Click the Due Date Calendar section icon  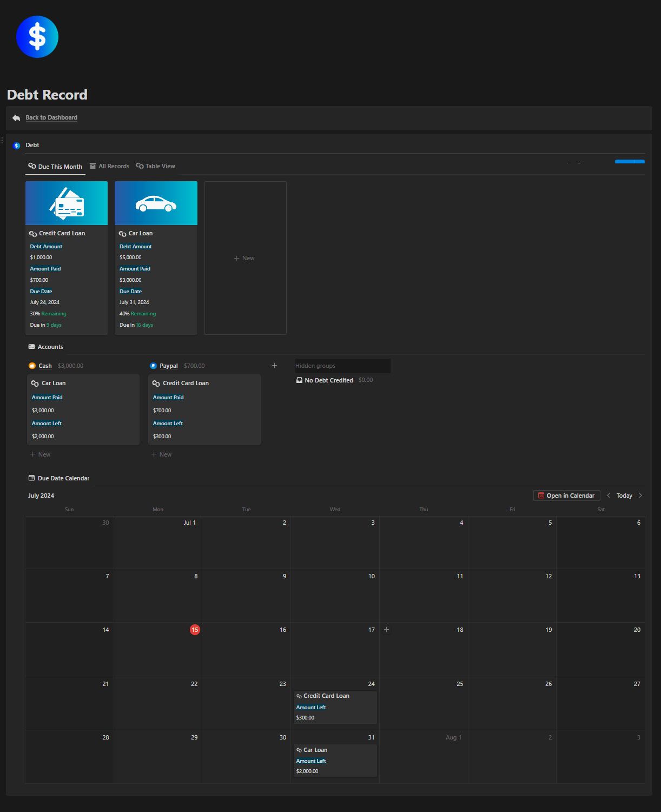tap(31, 478)
